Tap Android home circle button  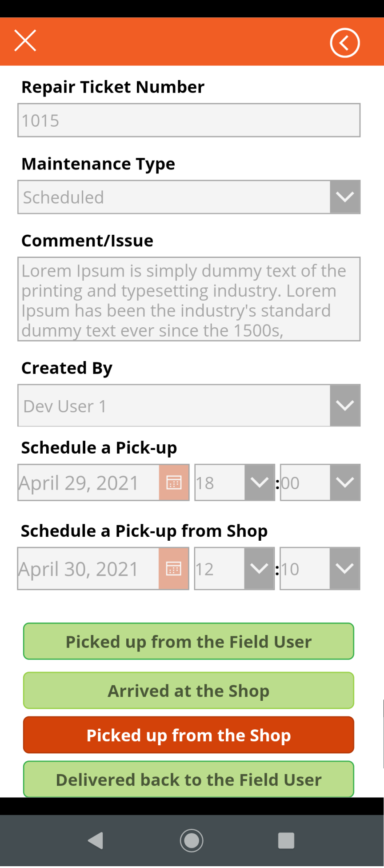pos(192,840)
